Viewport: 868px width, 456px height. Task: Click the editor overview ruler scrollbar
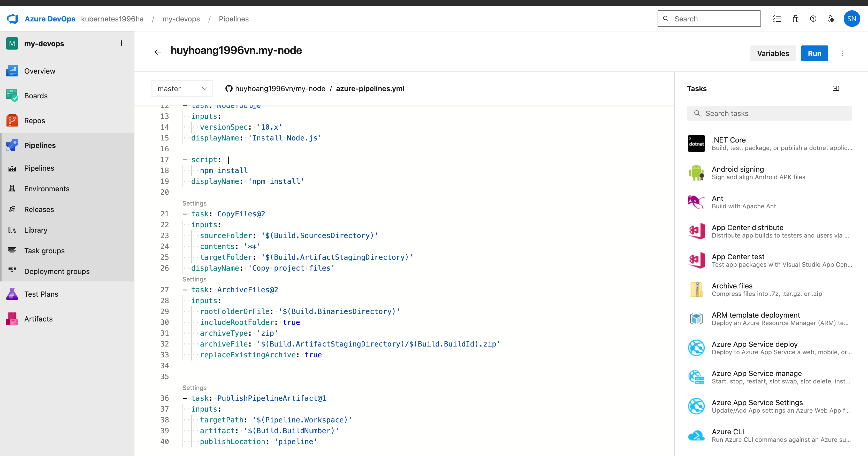(x=671, y=280)
